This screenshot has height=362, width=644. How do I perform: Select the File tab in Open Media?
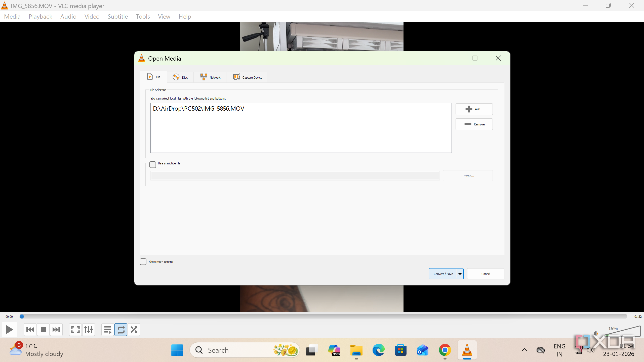(153, 77)
